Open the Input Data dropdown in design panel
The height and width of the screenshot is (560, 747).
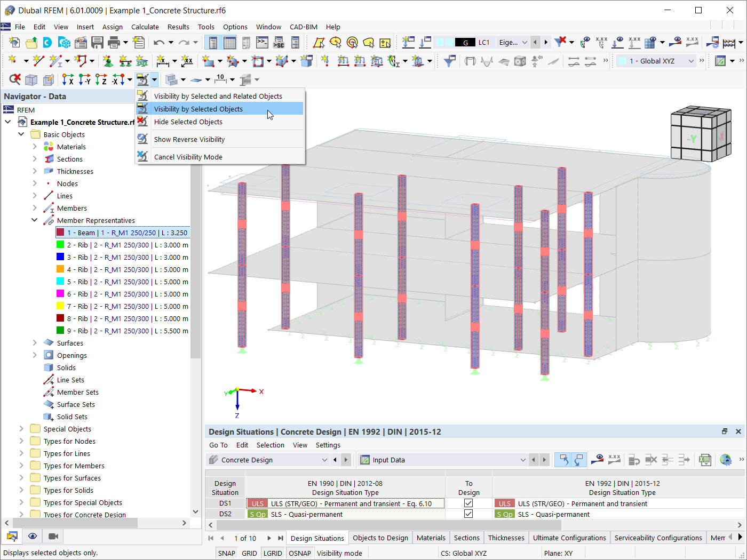click(522, 459)
